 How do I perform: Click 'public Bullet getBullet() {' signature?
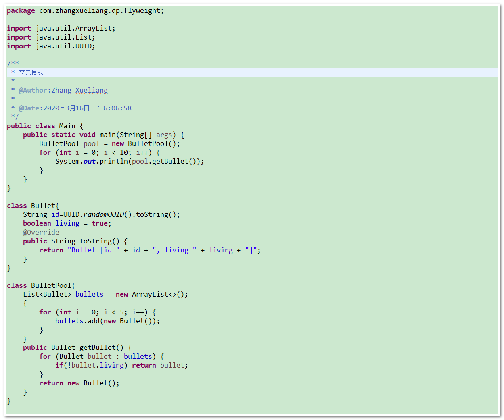77,348
